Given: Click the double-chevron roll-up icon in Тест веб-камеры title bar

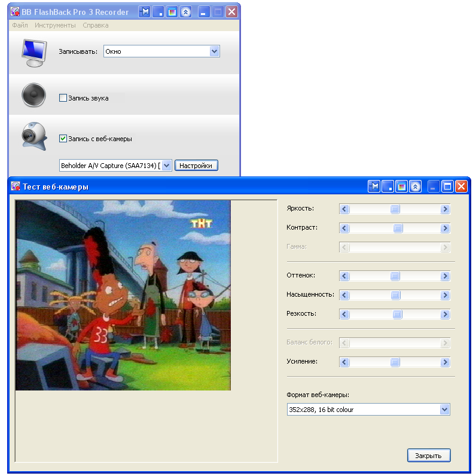Looking at the screenshot, I should 415,187.
